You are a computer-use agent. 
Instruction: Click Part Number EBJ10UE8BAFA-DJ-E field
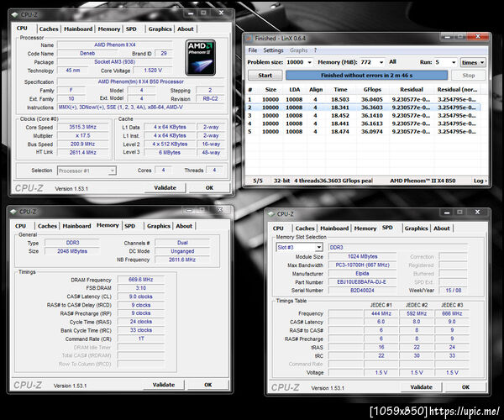tap(362, 282)
